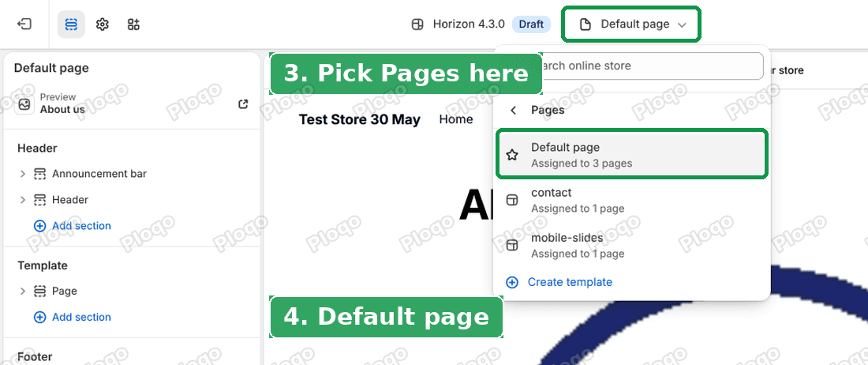Click Add section under Header group
Screen dimensions: 868x365
click(x=81, y=226)
